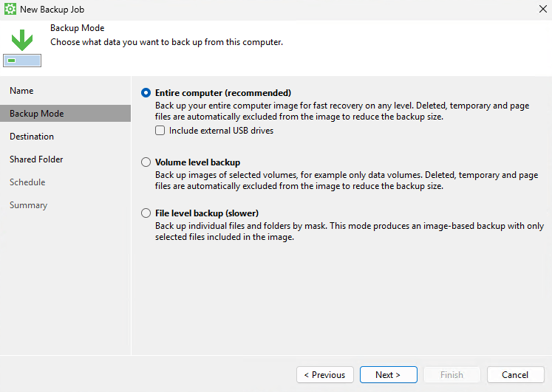Switch to Shared Folder step
Image resolution: width=552 pixels, height=392 pixels.
pyautogui.click(x=36, y=159)
